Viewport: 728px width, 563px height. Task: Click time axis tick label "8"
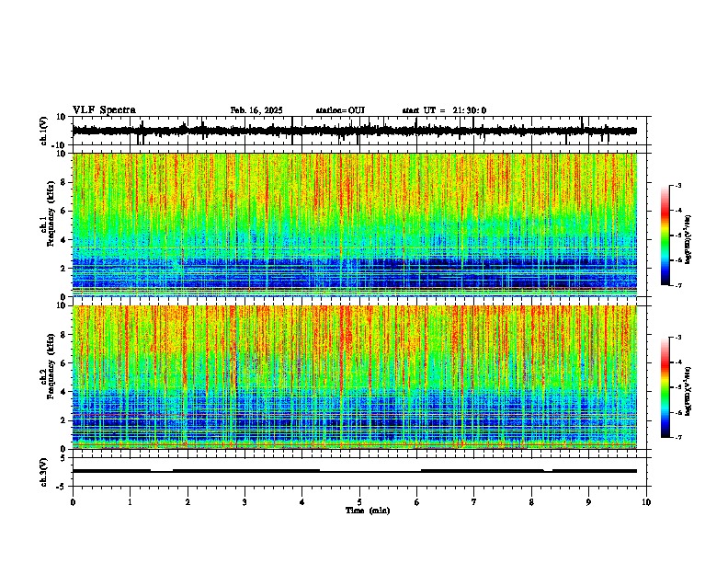(531, 502)
